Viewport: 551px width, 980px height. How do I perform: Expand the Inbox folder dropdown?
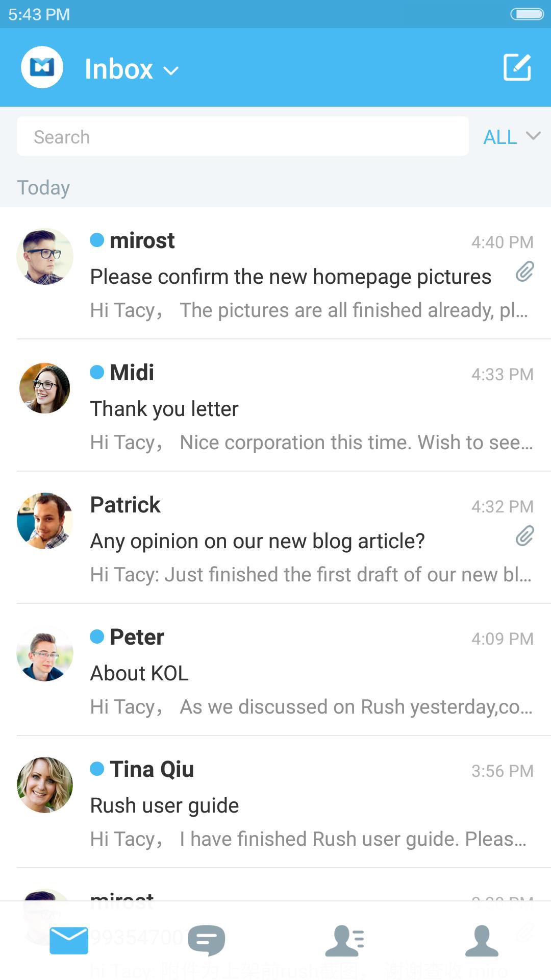point(170,70)
